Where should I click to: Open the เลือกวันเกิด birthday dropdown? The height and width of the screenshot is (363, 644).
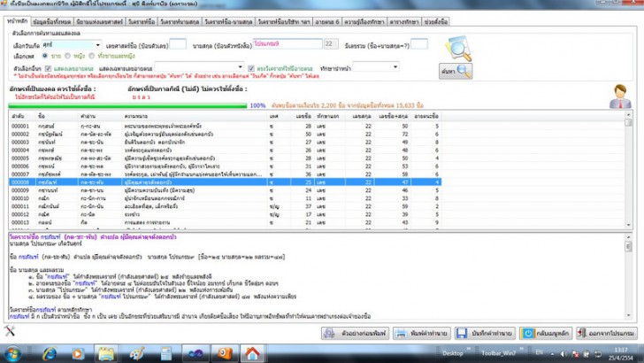pyautogui.click(x=97, y=45)
